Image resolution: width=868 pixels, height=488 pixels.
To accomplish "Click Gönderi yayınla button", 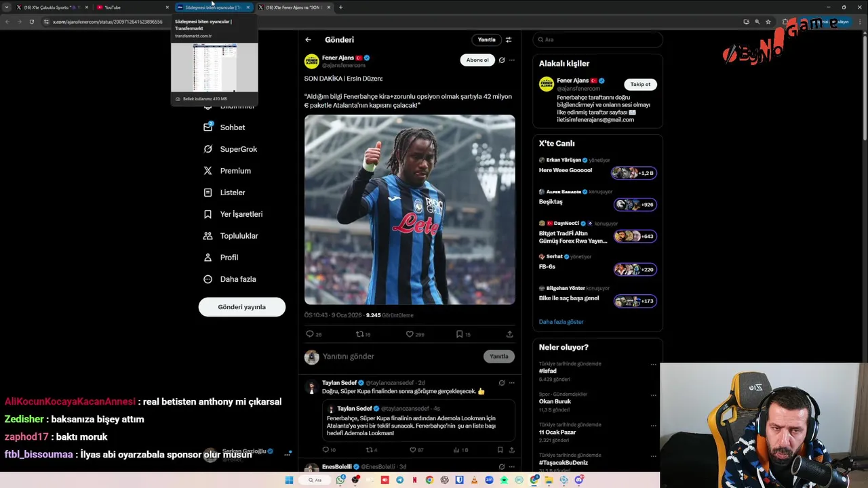I will [x=242, y=307].
